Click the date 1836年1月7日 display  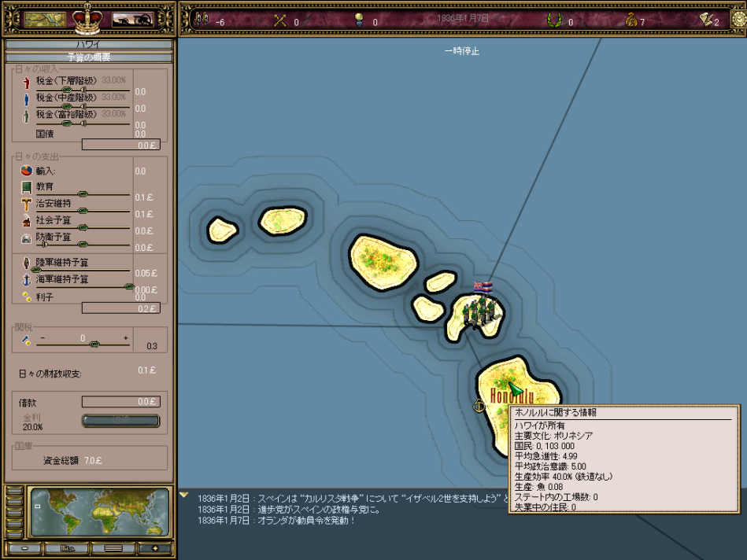463,19
